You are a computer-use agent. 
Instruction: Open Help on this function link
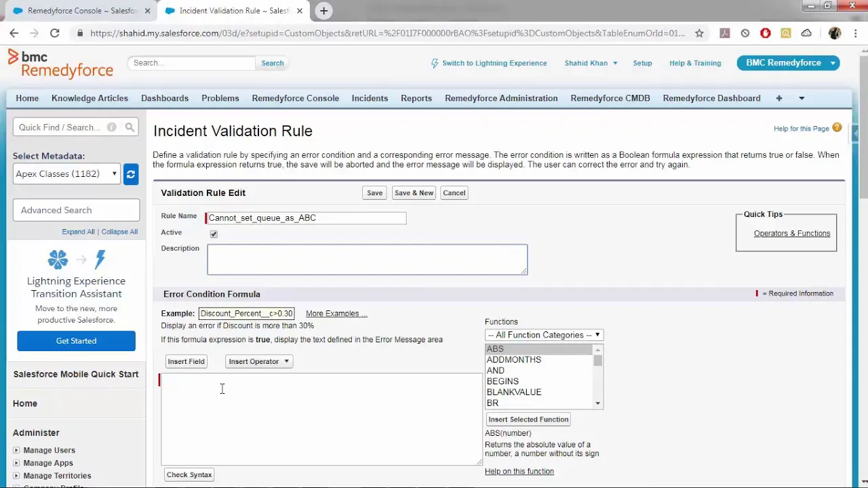[x=519, y=471]
